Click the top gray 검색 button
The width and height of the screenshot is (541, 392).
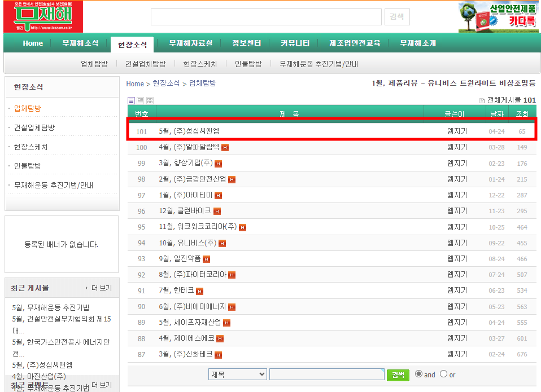pyautogui.click(x=397, y=16)
